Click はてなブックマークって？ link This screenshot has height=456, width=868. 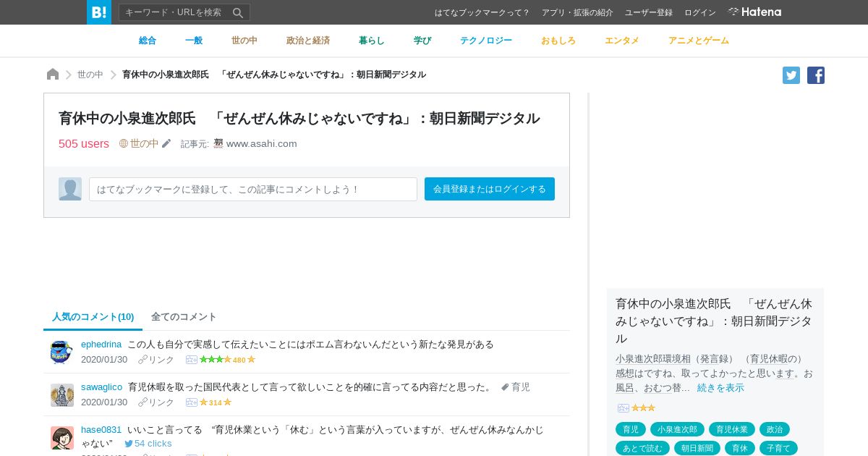pyautogui.click(x=482, y=12)
